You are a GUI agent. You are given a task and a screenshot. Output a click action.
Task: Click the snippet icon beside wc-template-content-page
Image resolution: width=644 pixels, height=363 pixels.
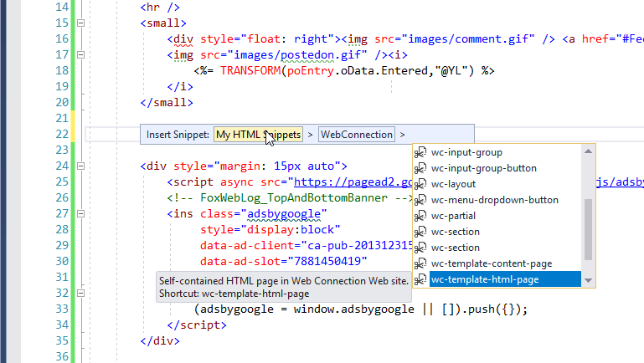(421, 263)
